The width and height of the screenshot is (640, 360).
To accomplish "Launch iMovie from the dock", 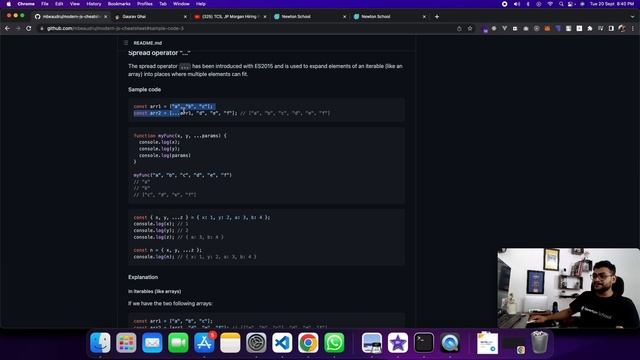I will click(398, 342).
